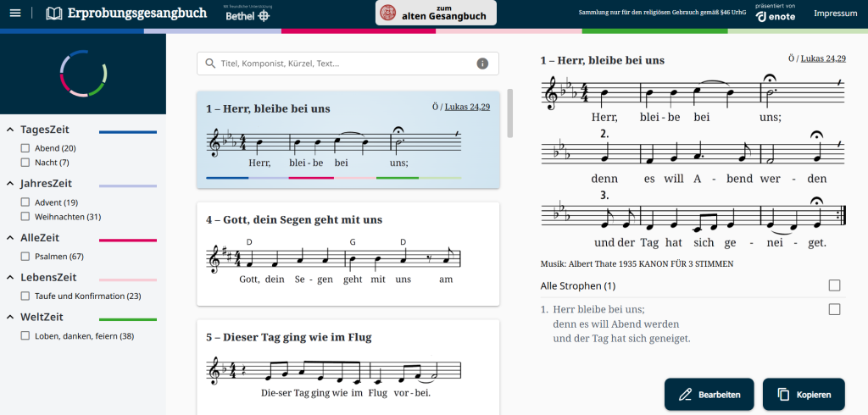This screenshot has height=415, width=868.
Task: Click the circular color wheel logo
Action: click(x=82, y=74)
